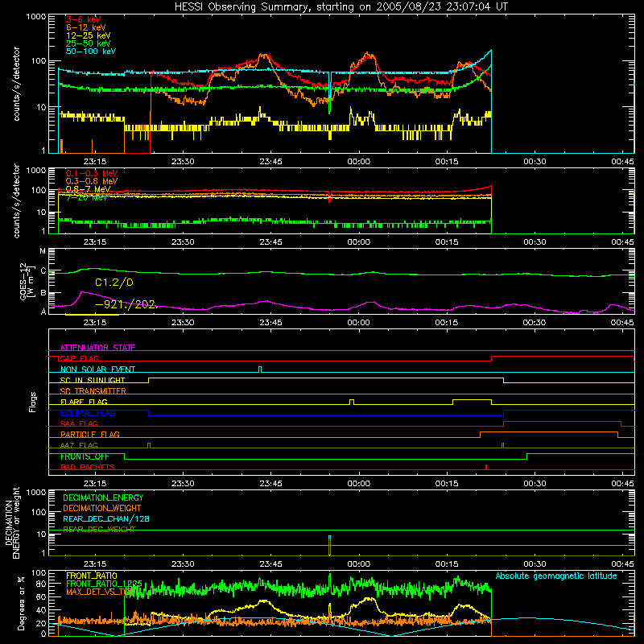Image resolution: width=644 pixels, height=644 pixels.
Task: Select the NON_SOLAR_EVENT flag label
Action: tap(97, 369)
